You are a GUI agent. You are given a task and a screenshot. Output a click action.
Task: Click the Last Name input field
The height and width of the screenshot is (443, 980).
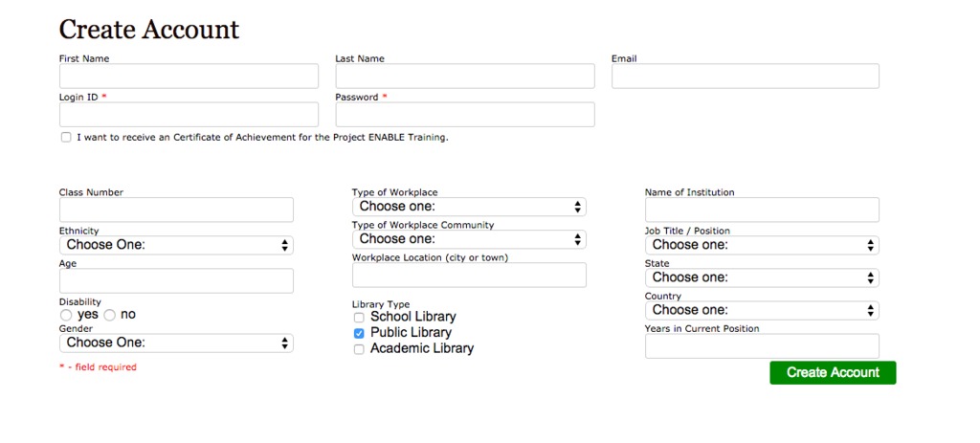[x=465, y=77]
